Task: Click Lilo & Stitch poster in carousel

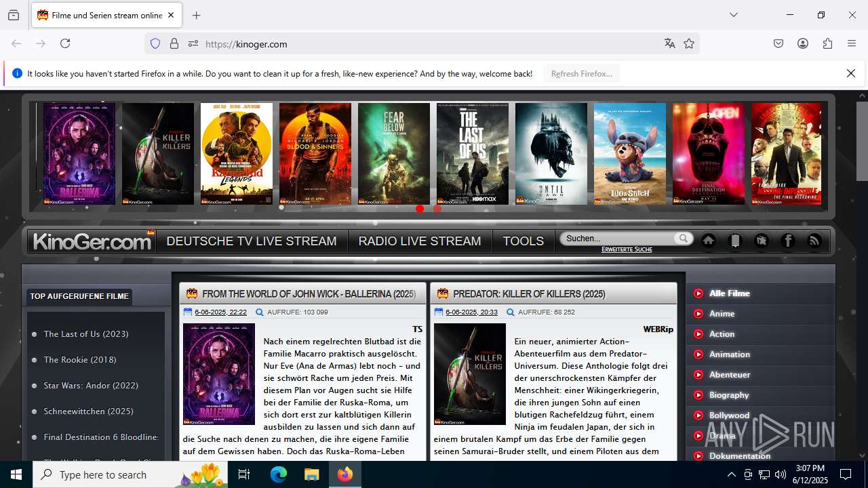Action: tap(630, 154)
